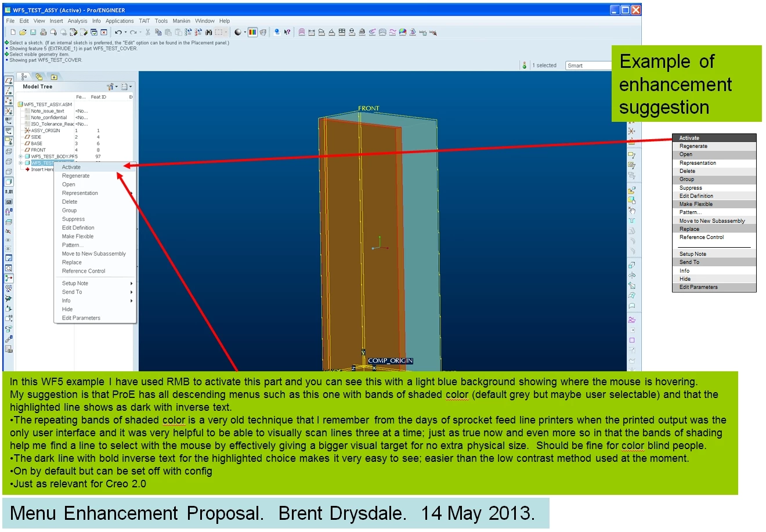Expand the highlighted WF5_TEST cover tree node

[x=20, y=163]
